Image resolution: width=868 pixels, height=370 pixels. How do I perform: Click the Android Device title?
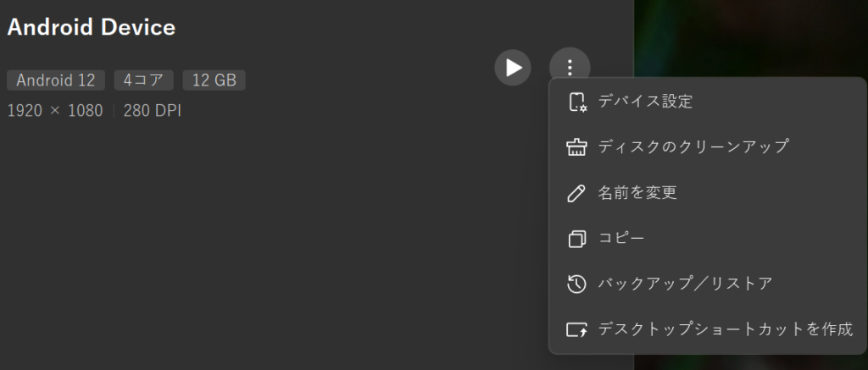(91, 27)
